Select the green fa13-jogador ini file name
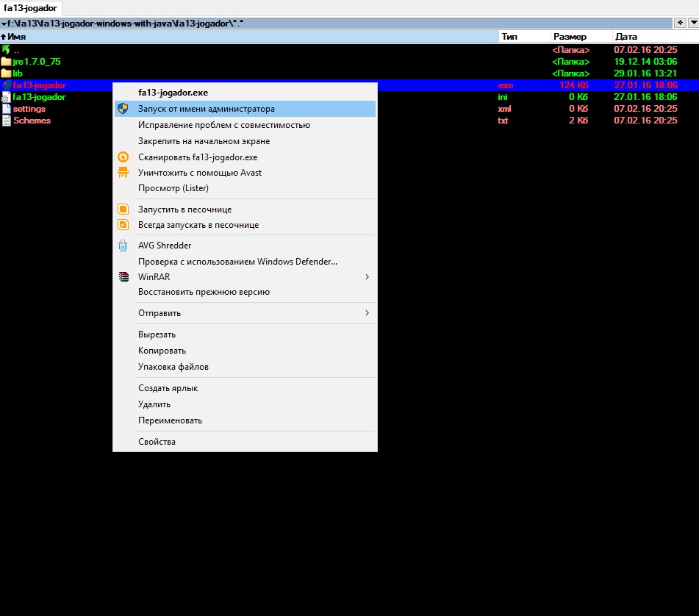Viewport: 699px width, 616px height. point(39,97)
